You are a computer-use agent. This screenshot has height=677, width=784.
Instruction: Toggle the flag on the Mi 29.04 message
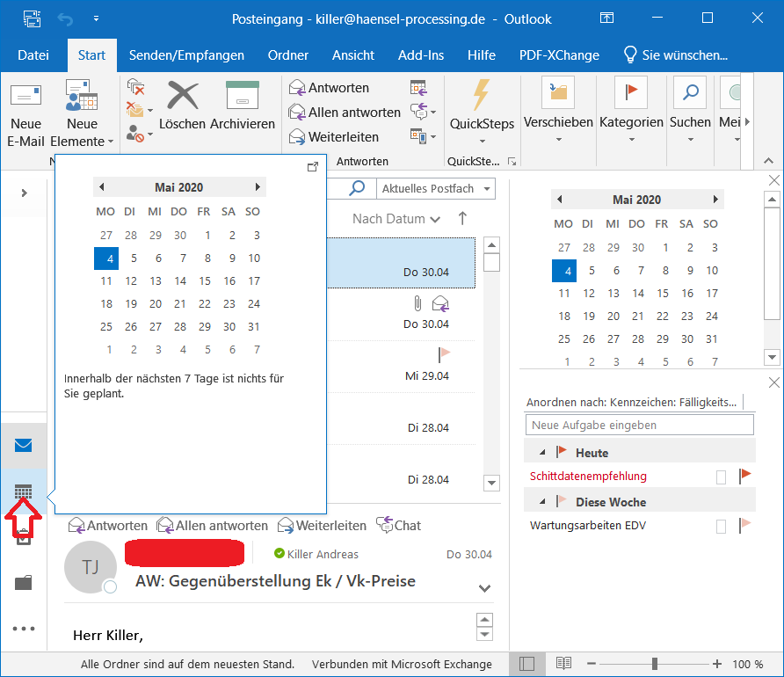tap(445, 353)
